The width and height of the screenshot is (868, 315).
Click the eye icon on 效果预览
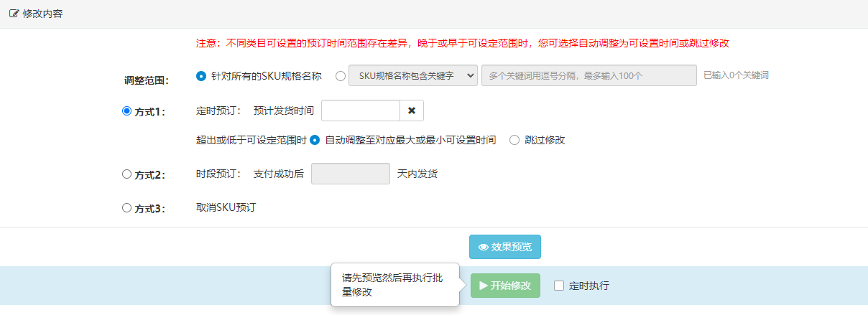pos(484,247)
